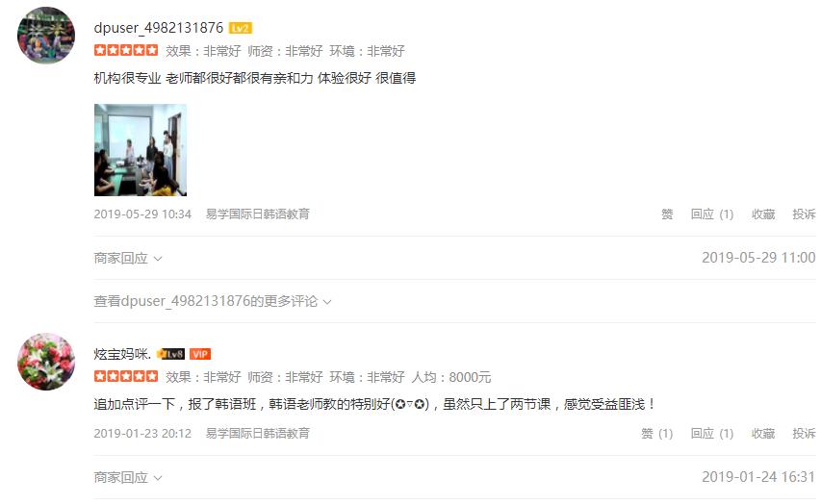The height and width of the screenshot is (504, 821).
Task: Click the Lv8 level badge
Action: (171, 354)
